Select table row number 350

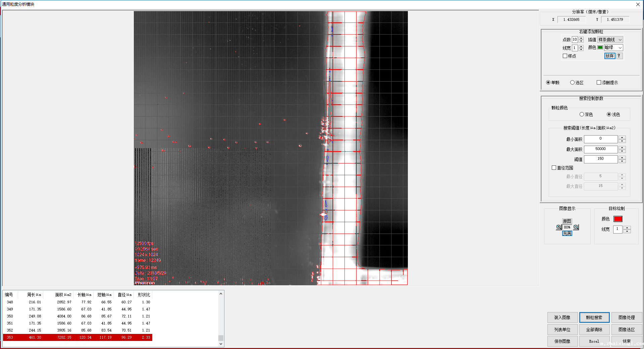[x=77, y=316]
